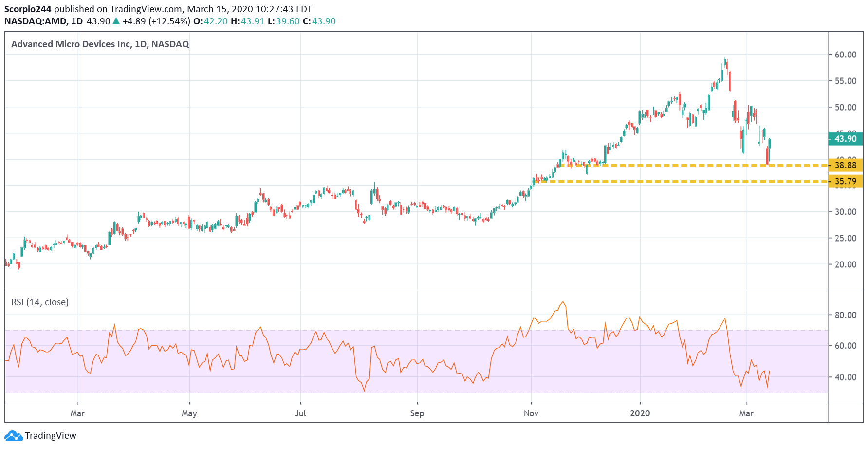Click the RSI 60.00 axis label
868x449 pixels.
tap(846, 346)
